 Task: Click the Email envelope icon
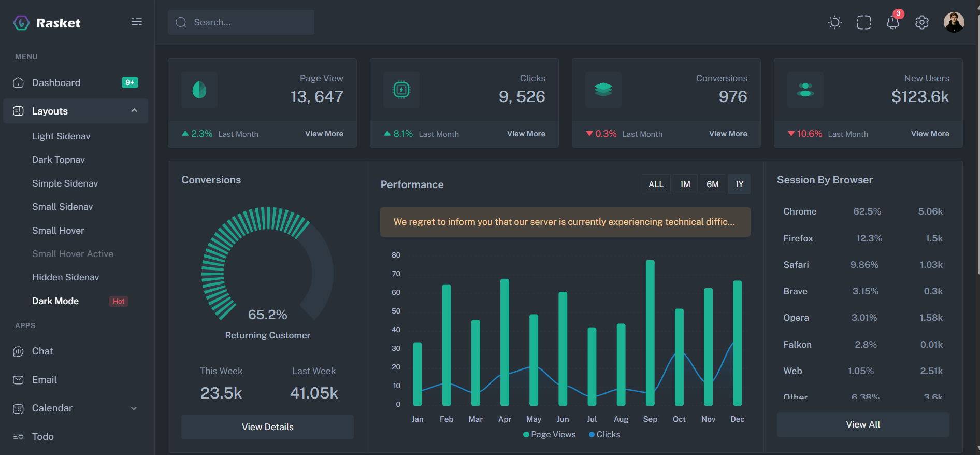(x=18, y=380)
